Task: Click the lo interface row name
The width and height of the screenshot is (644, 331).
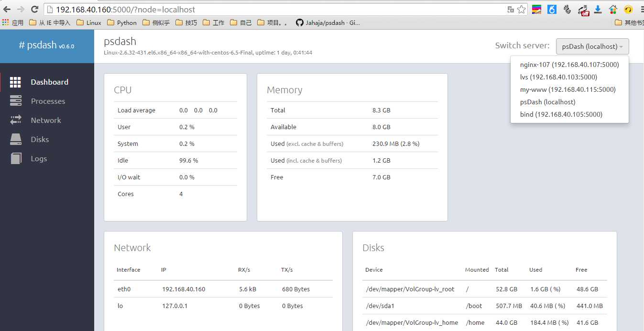Action: 120,306
